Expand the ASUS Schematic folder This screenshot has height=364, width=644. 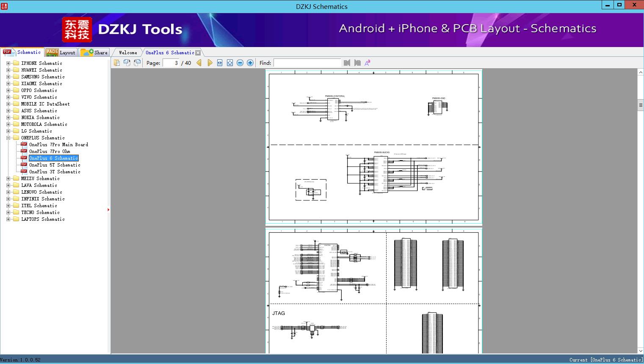(8, 111)
